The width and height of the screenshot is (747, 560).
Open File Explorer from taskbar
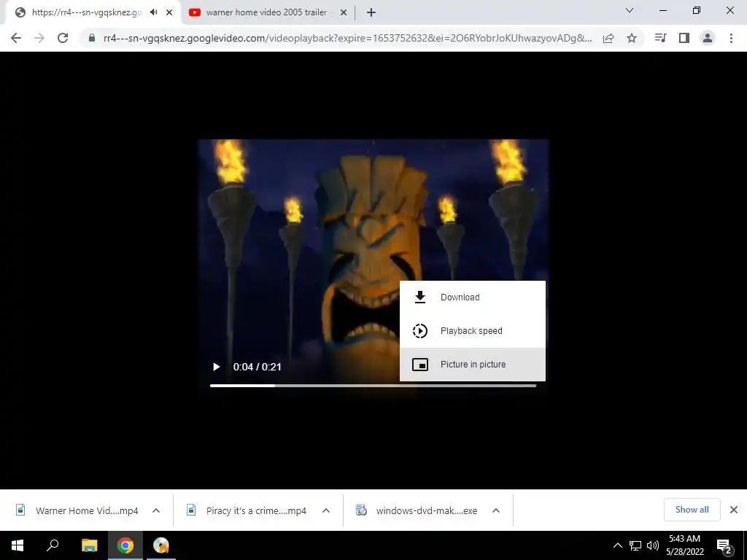[89, 545]
